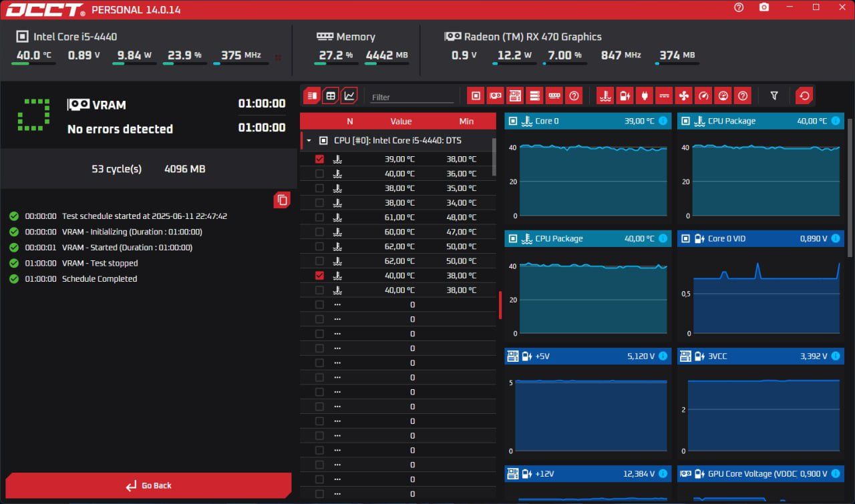Check the row with min 36,00 °C
The image size is (855, 504).
pos(319,174)
